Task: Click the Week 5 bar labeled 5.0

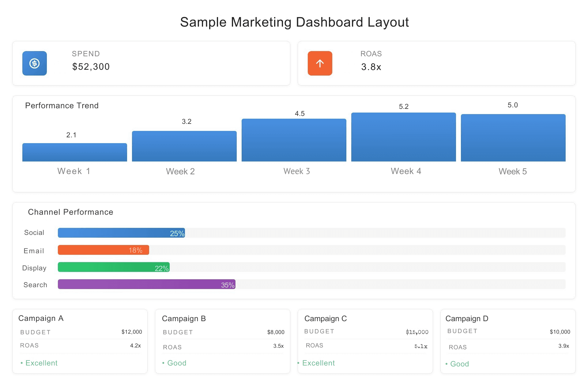Action: click(x=513, y=138)
